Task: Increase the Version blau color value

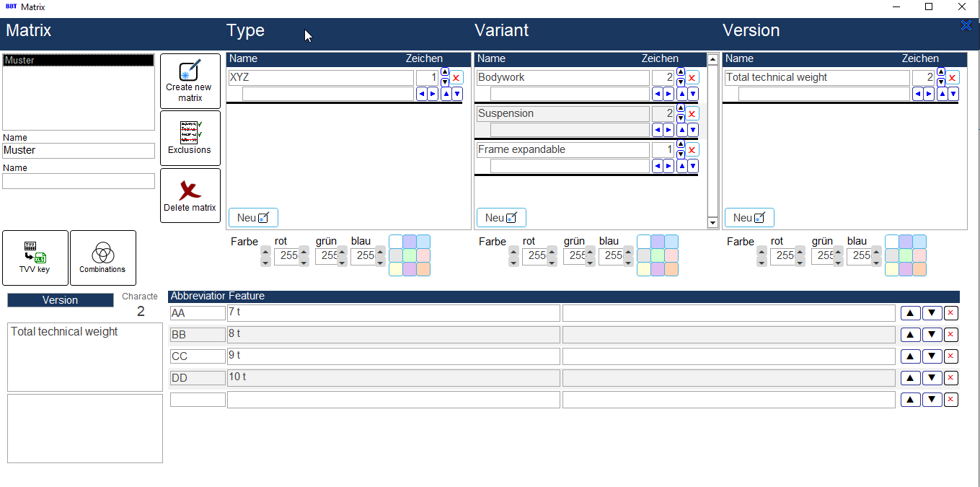Action: [x=876, y=251]
